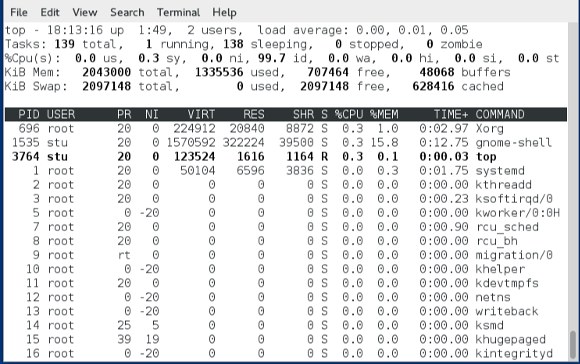Click the systemd process line
This screenshot has height=364, width=580.
coord(286,171)
